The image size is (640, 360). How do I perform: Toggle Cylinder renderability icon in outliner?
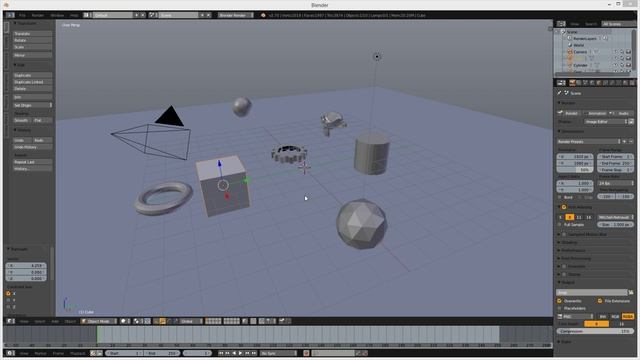click(x=628, y=65)
